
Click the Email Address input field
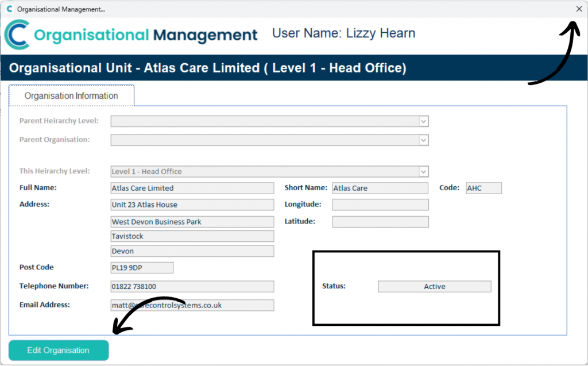pyautogui.click(x=192, y=305)
